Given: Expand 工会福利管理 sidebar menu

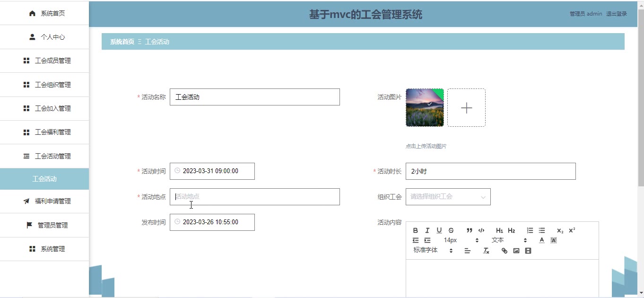Looking at the screenshot, I should tap(44, 132).
